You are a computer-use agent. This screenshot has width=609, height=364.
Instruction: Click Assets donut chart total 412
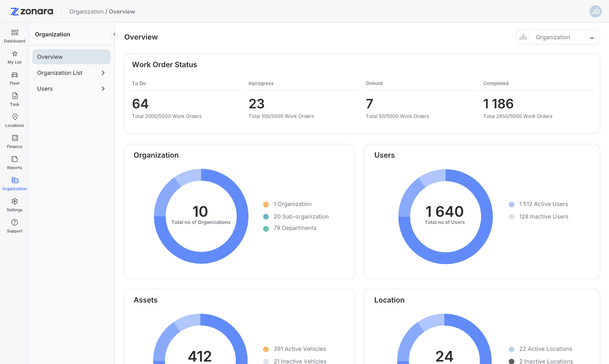point(200,356)
